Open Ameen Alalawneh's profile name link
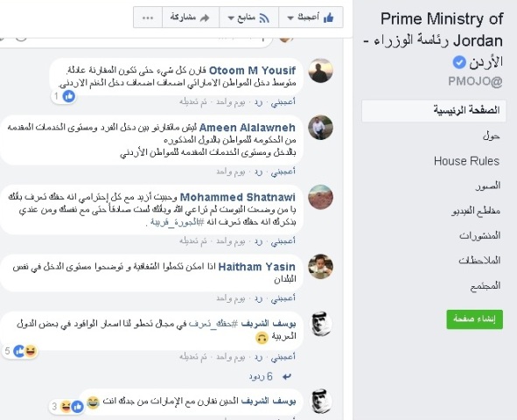517x420 pixels. (247, 128)
